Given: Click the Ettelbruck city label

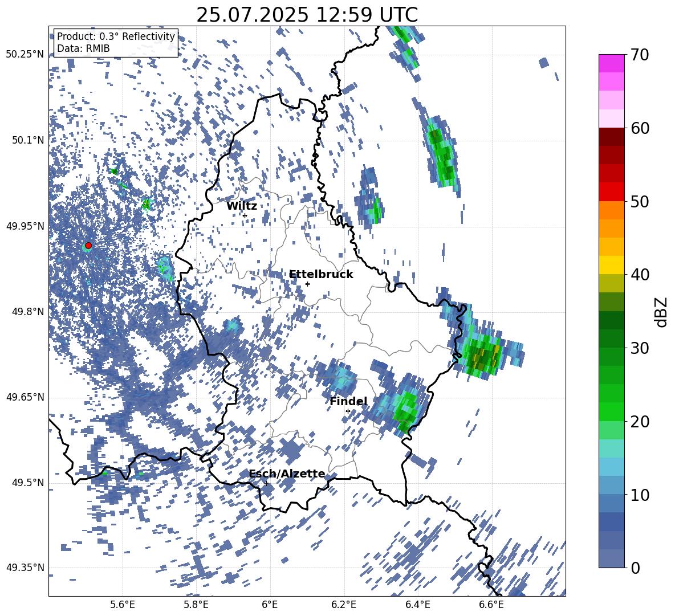Looking at the screenshot, I should (x=321, y=275).
